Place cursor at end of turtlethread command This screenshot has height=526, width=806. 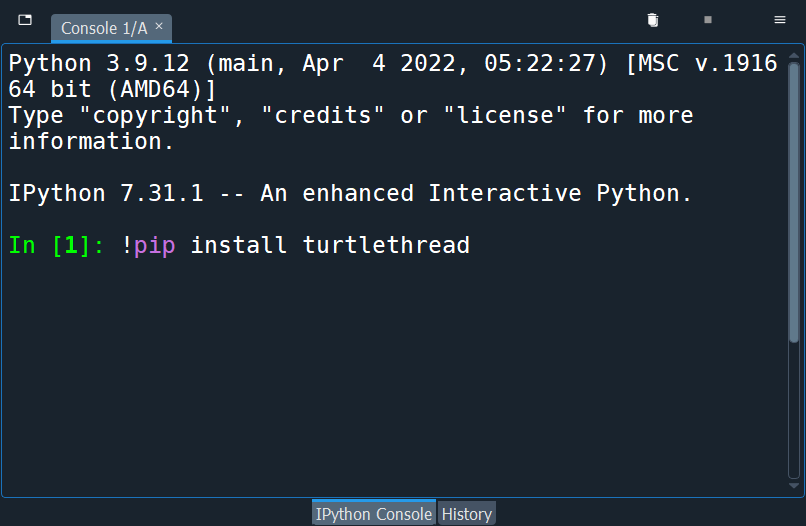(x=470, y=245)
